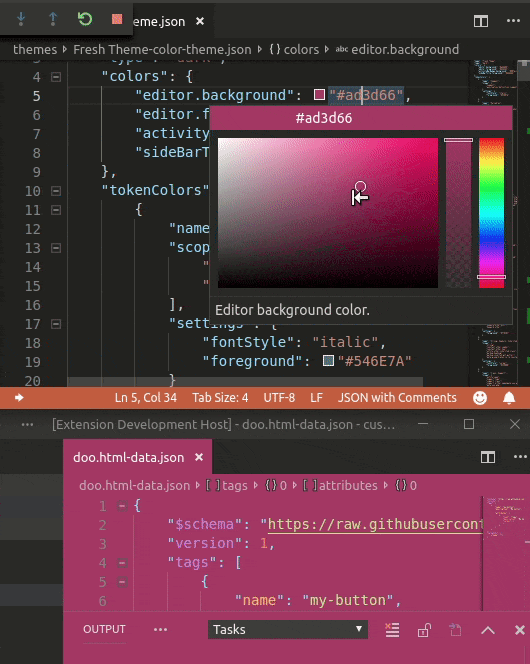Click the editor.background breadcrumb item
Image resolution: width=530 pixels, height=664 pixels.
click(x=397, y=50)
